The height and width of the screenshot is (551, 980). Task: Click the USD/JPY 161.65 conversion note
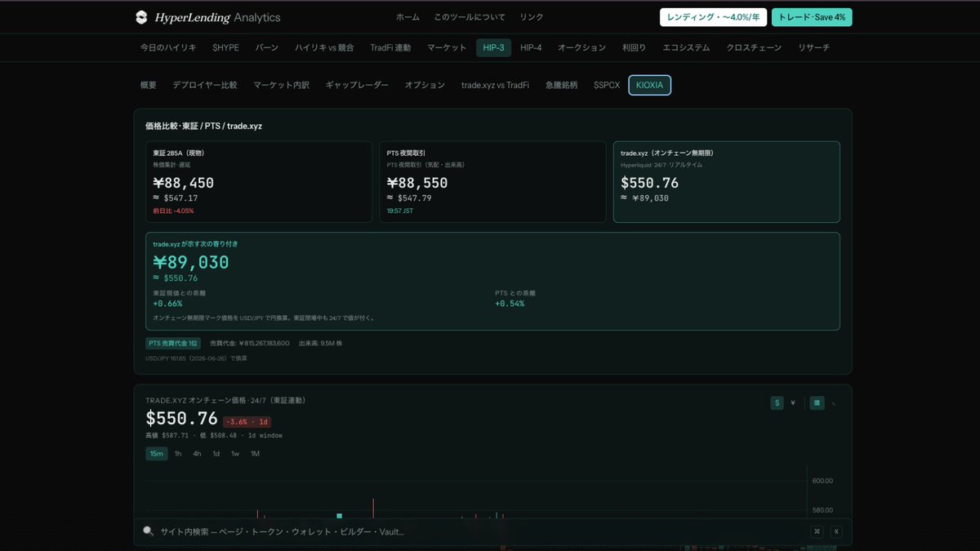pos(196,358)
